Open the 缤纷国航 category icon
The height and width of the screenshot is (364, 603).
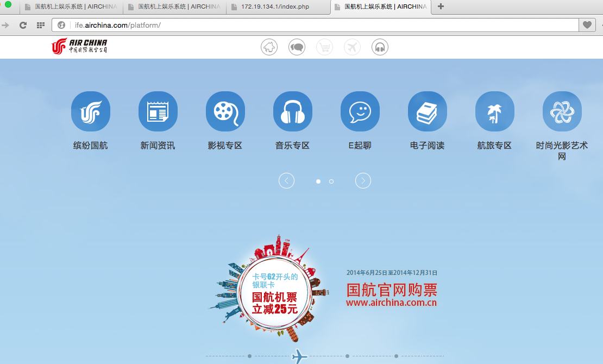click(x=91, y=111)
